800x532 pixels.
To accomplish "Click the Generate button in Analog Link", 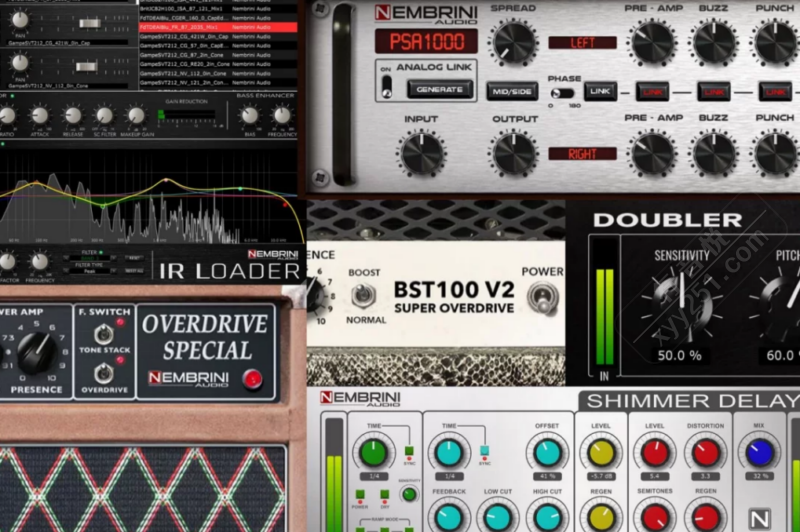I will [x=439, y=89].
